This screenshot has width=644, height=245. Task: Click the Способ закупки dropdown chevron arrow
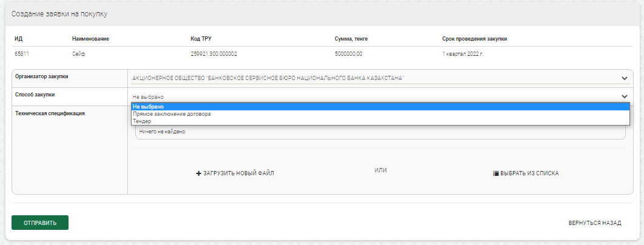click(624, 96)
